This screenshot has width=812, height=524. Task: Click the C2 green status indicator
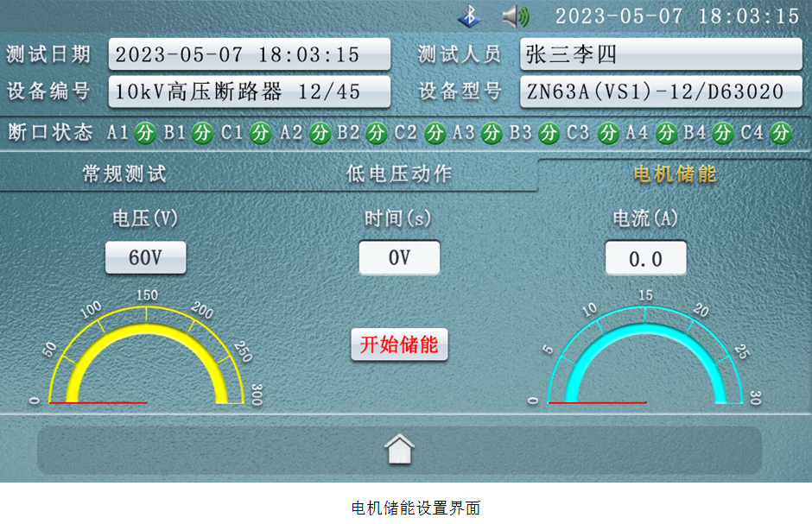(x=435, y=133)
